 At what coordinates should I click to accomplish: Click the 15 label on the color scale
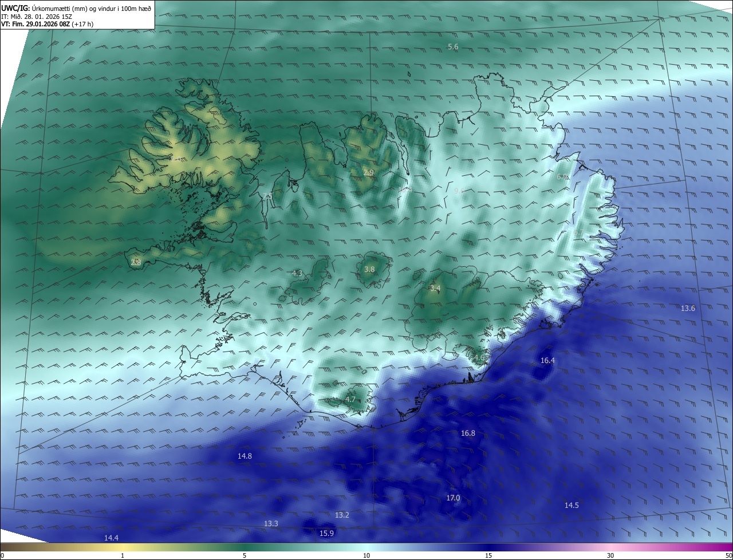pyautogui.click(x=488, y=555)
